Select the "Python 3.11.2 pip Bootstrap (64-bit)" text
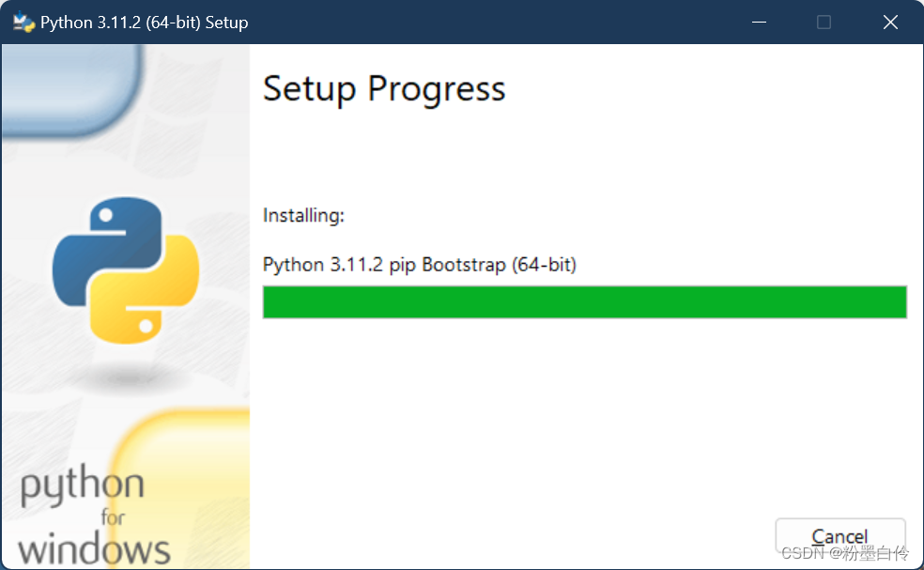 [x=420, y=265]
